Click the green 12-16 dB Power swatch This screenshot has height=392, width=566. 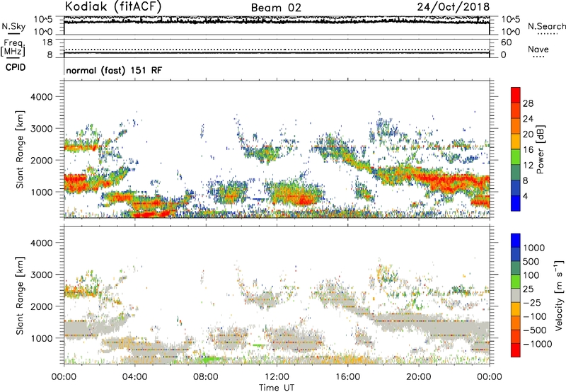[516, 156]
